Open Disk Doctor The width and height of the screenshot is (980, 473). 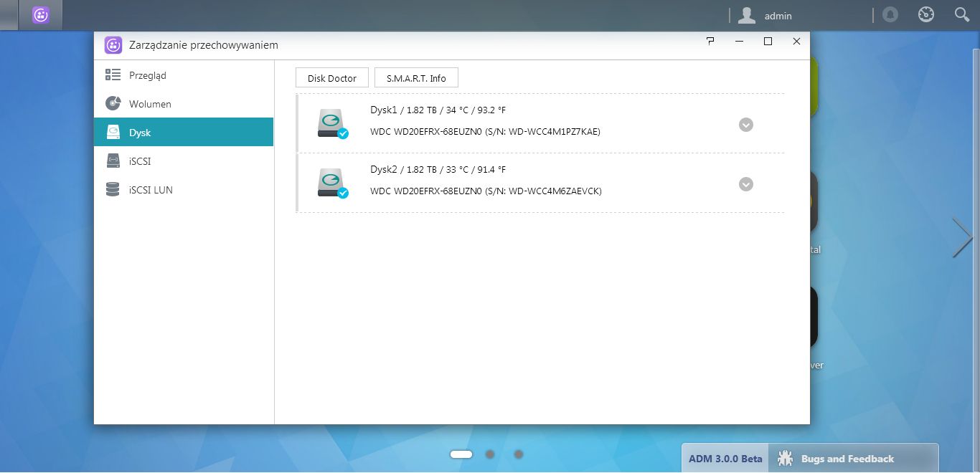tap(331, 78)
